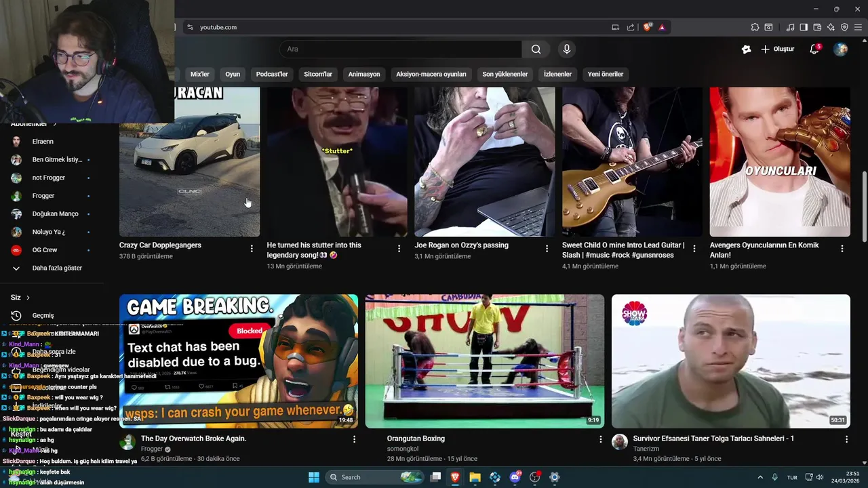
Task: Select the Mix'ler filter chip
Action: [x=199, y=74]
